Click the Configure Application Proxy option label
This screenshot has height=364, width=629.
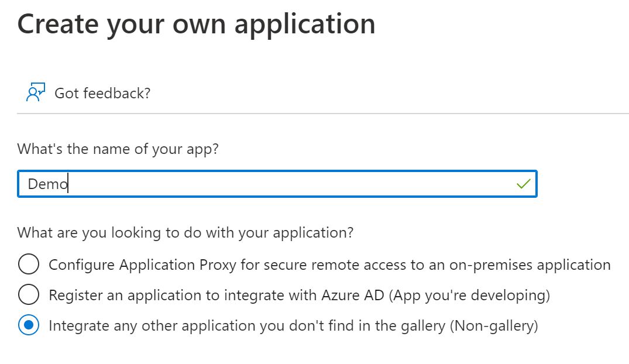pos(329,265)
